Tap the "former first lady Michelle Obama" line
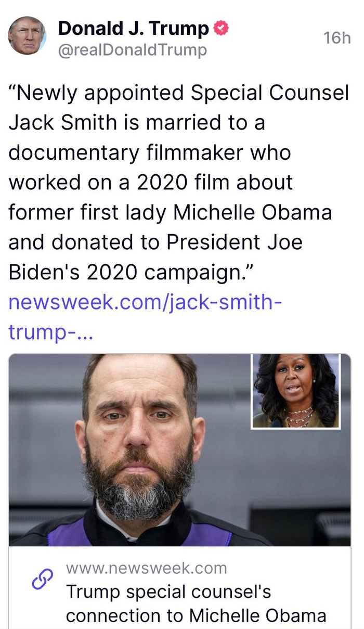The image size is (364, 629). (x=170, y=212)
